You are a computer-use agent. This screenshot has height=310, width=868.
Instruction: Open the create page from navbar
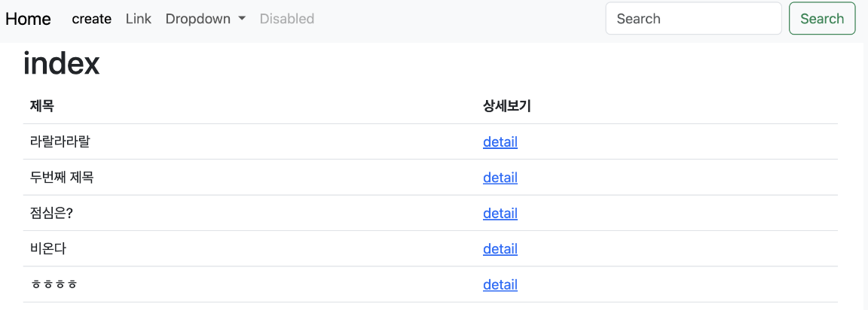(92, 19)
